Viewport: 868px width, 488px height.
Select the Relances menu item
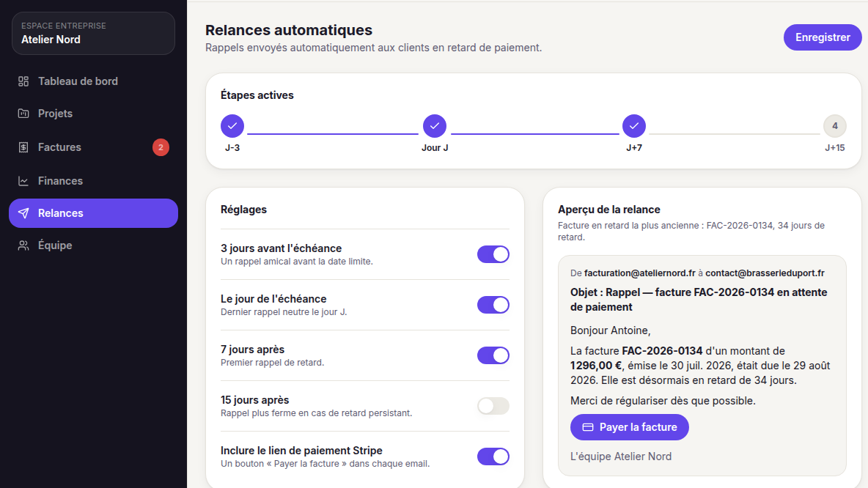tap(94, 213)
